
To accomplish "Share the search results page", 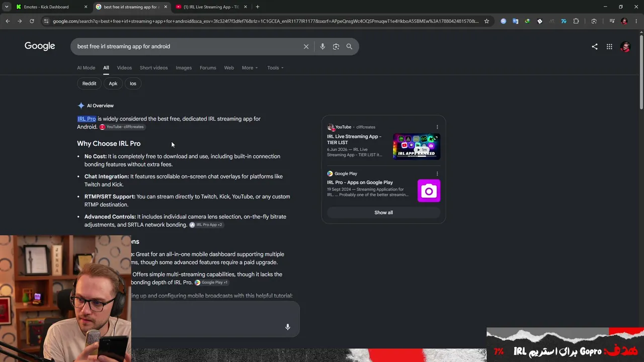I will [x=595, y=47].
